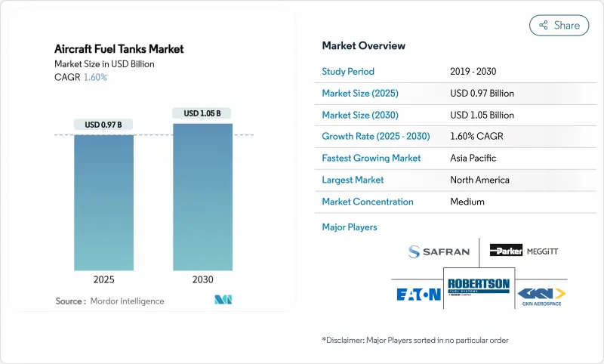Click the Largest Market North America value
The height and width of the screenshot is (364, 604).
coord(479,180)
